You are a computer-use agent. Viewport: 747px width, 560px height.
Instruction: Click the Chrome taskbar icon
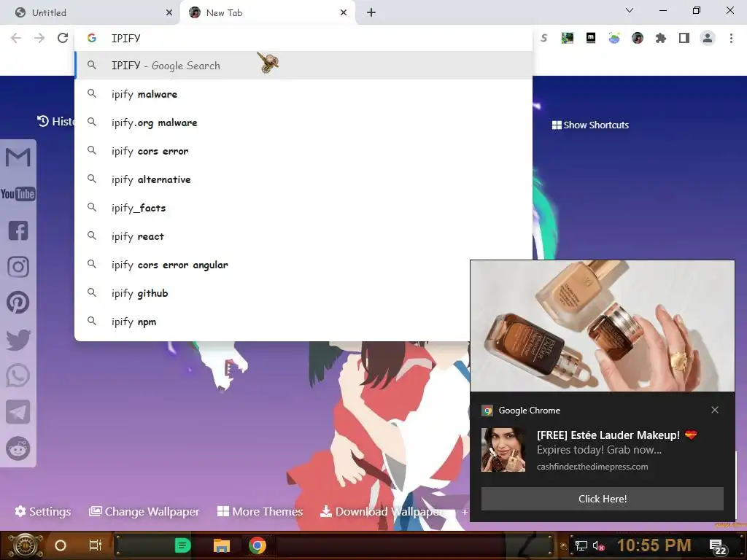[258, 545]
